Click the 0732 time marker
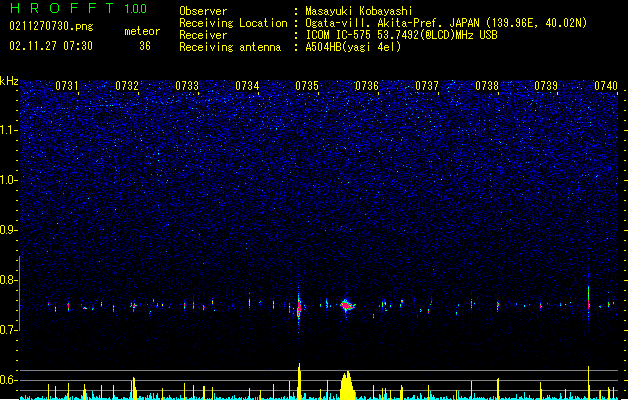This screenshot has width=629, height=400. (x=127, y=86)
